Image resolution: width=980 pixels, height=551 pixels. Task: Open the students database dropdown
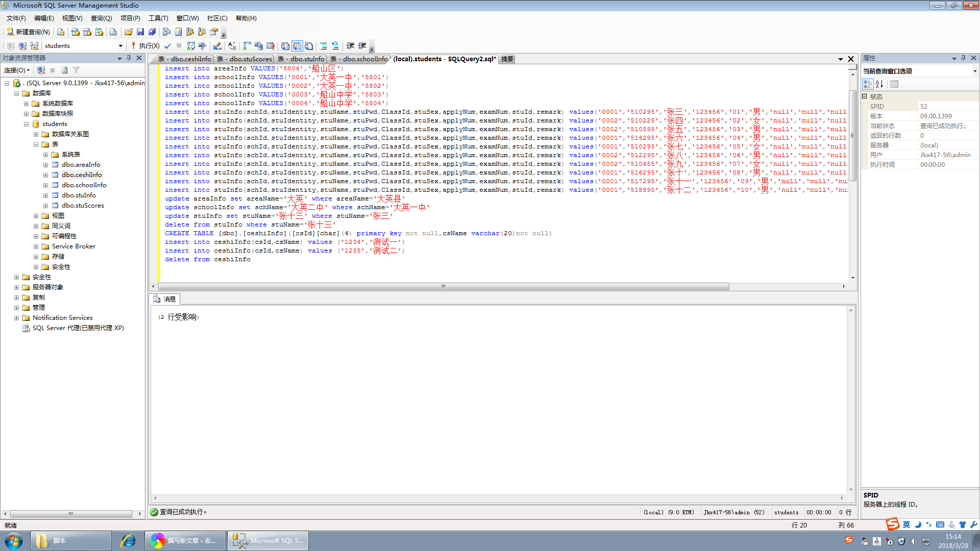(x=120, y=45)
